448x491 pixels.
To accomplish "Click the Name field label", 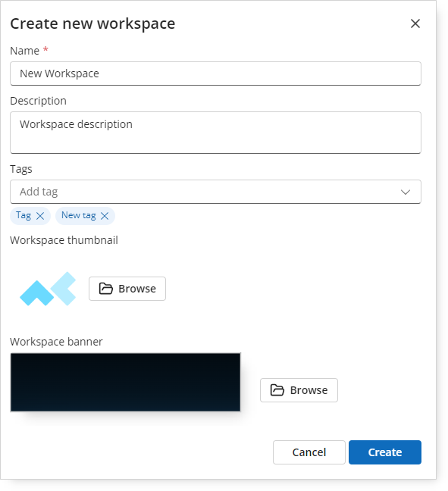I will coord(25,51).
